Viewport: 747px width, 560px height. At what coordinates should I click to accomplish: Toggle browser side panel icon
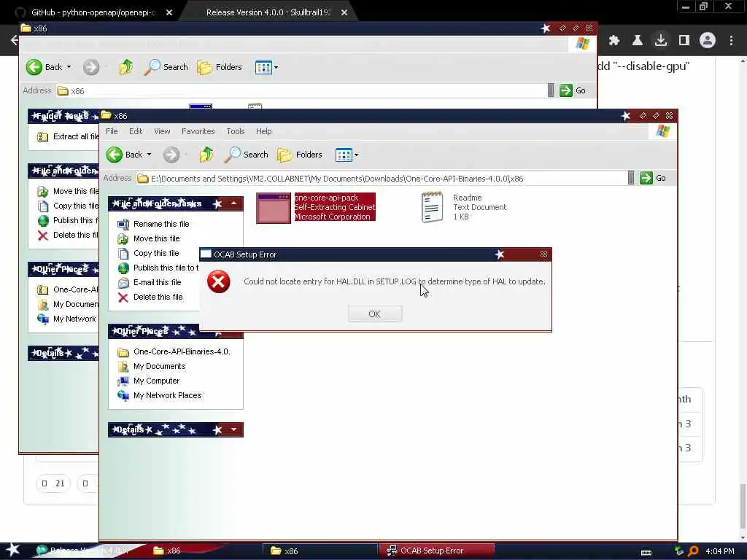[684, 41]
